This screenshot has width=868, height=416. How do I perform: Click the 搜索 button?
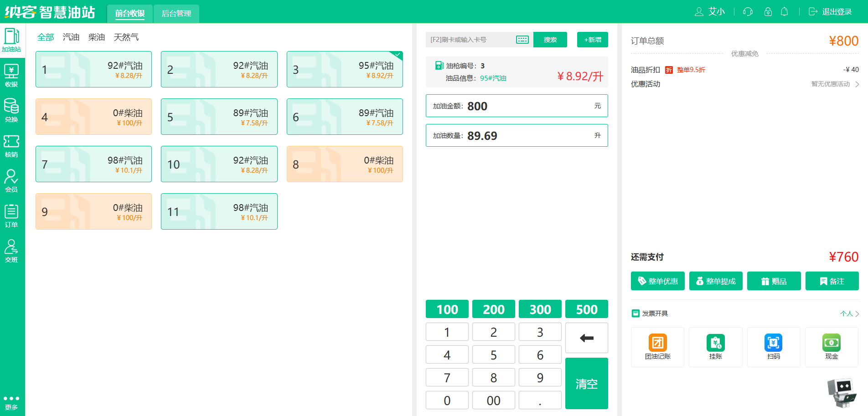[550, 40]
